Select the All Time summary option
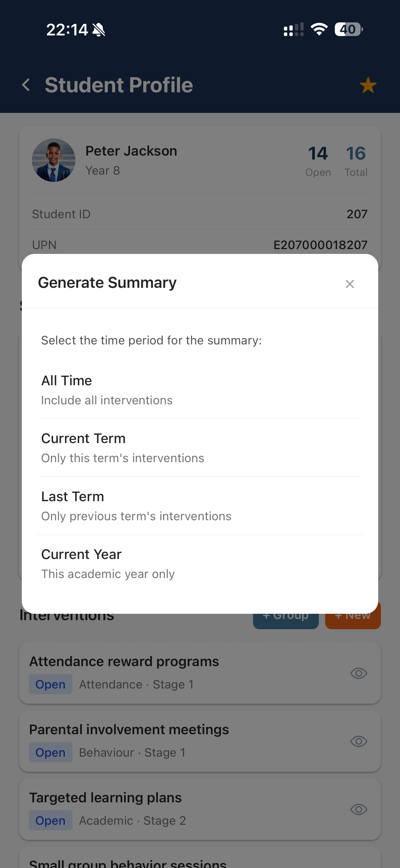The image size is (400, 868). tap(200, 390)
